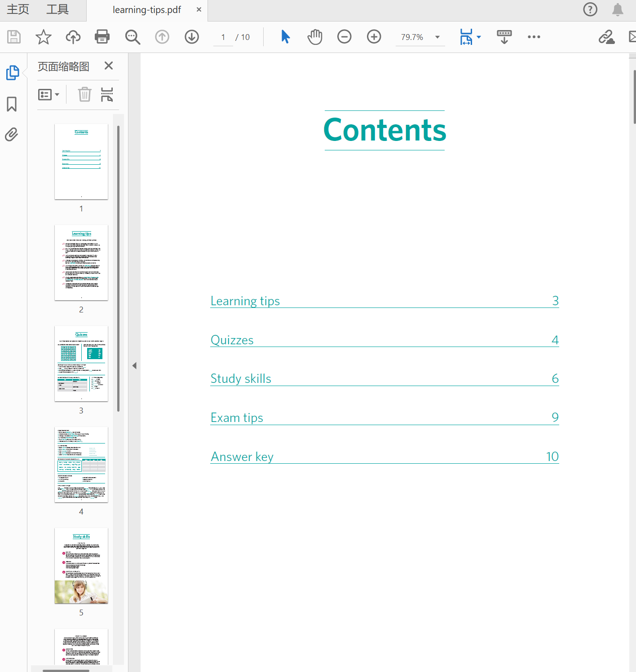Open the 工具 tab
Screen dimensions: 636x672
click(x=57, y=10)
